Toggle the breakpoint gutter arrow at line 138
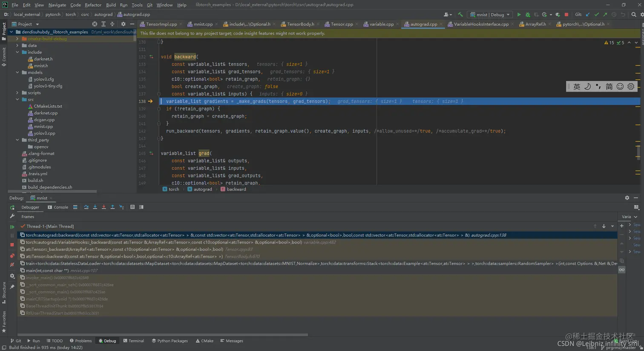The height and width of the screenshot is (351, 644). click(x=150, y=102)
